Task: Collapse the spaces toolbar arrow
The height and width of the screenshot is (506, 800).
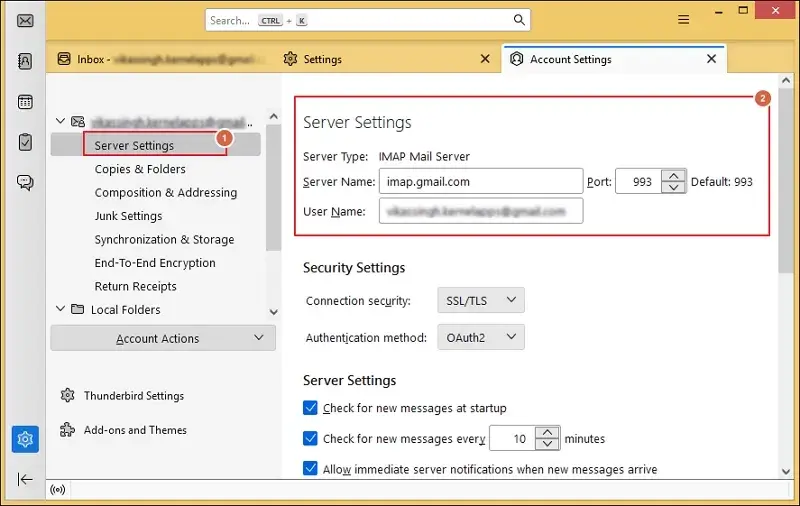Action: 24,479
